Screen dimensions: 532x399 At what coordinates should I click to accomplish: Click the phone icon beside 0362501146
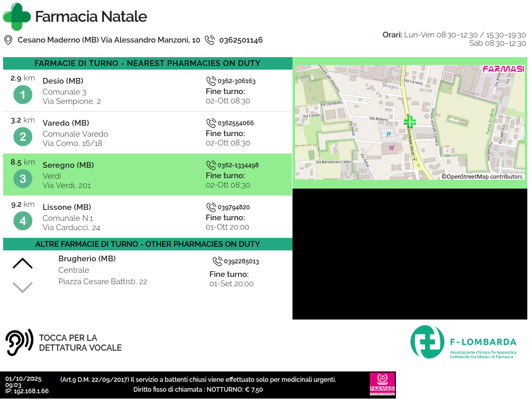[210, 40]
